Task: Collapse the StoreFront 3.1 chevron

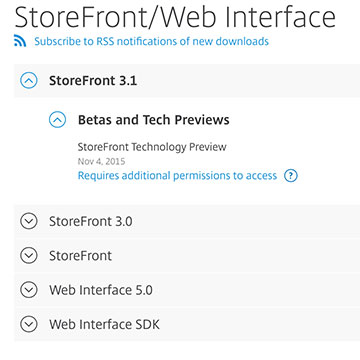Action: (29, 81)
